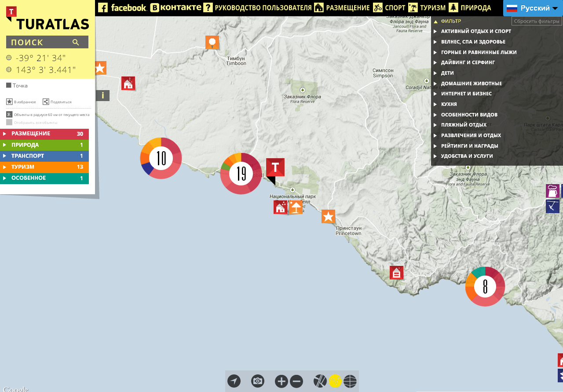Expand the ТРАНСПОРТ category list
Screen dimensions: 563x392
pyautogui.click(x=44, y=156)
